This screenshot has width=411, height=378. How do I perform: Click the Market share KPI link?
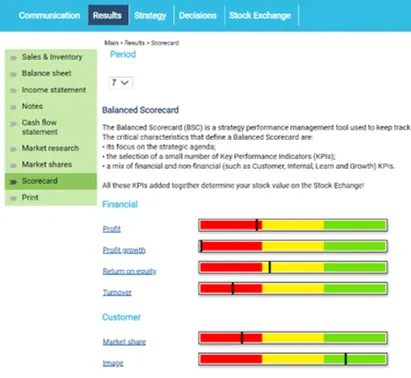(x=124, y=342)
